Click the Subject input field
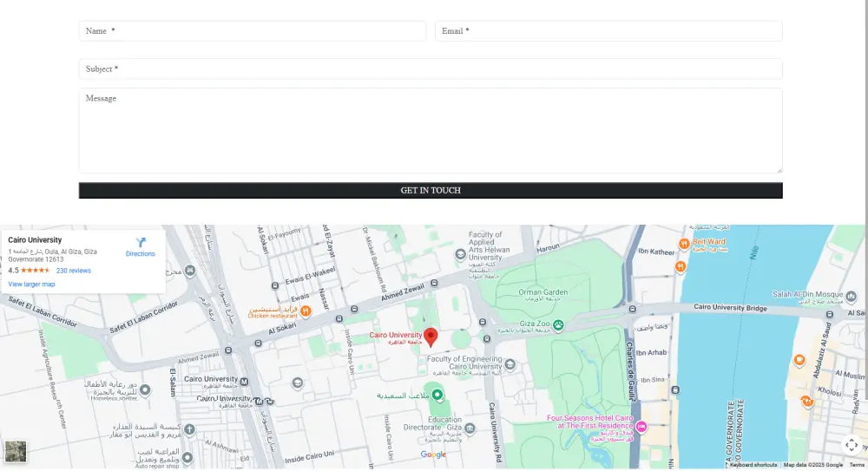The height and width of the screenshot is (471, 868). point(431,69)
